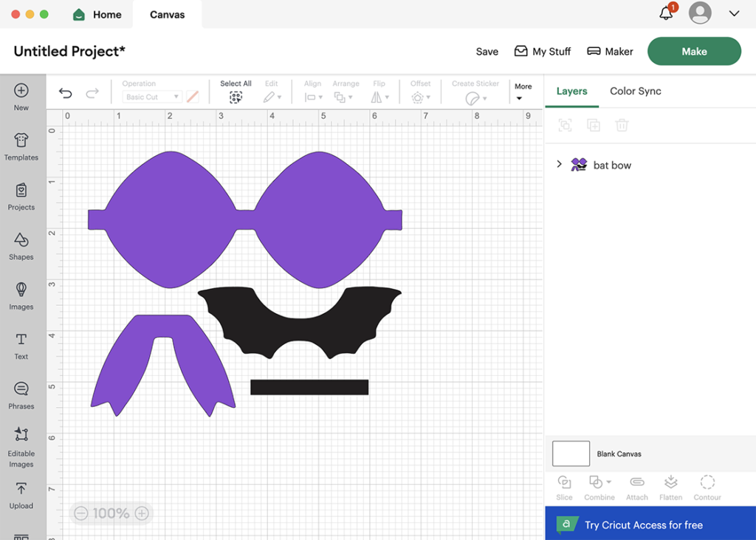
Task: Click the operation color swatch
Action: tap(193, 97)
